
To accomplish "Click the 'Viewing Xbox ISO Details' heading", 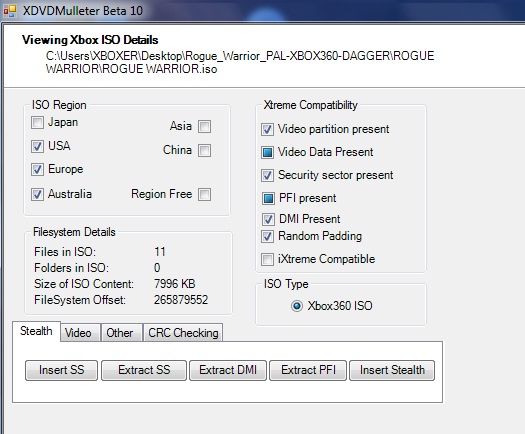I will pos(90,40).
